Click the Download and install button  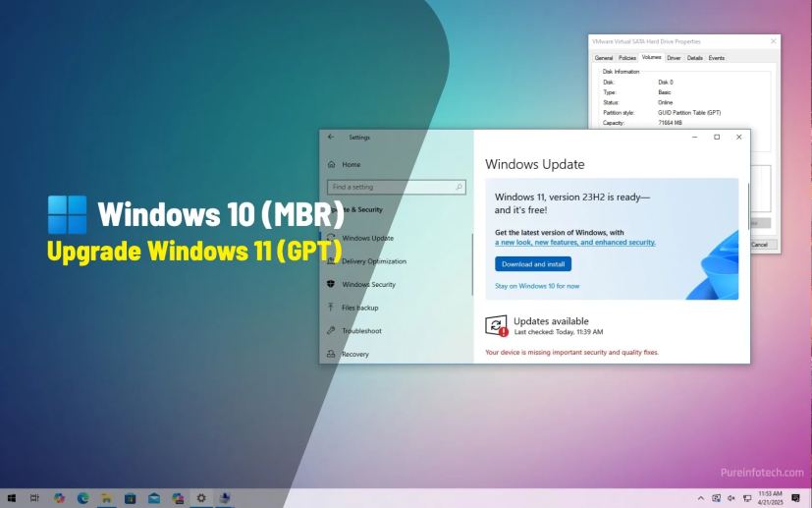click(533, 264)
